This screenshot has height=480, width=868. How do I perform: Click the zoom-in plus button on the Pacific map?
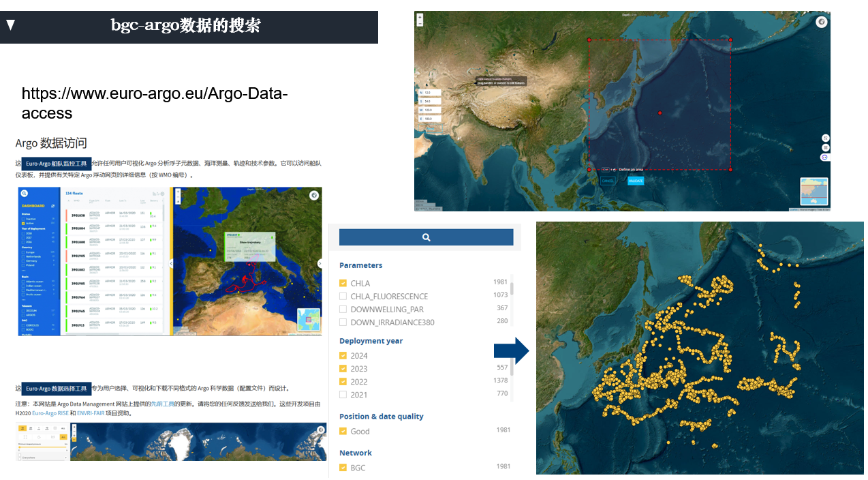(420, 18)
